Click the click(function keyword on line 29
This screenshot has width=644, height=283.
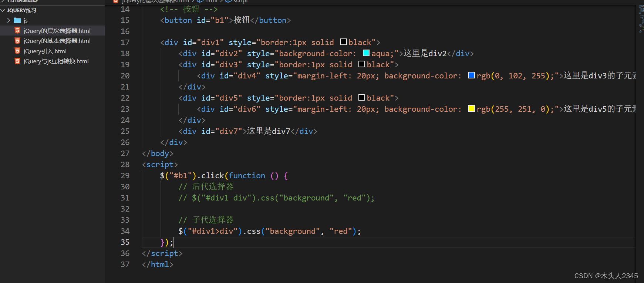[x=233, y=176]
